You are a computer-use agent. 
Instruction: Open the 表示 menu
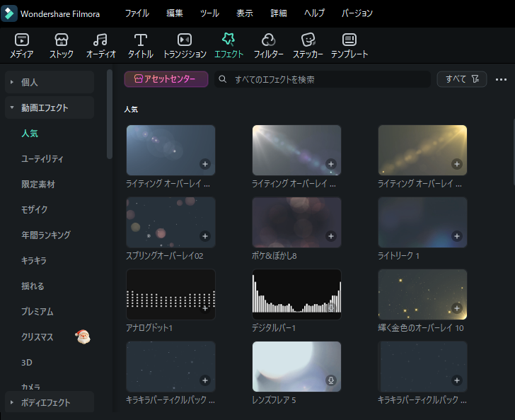(245, 13)
